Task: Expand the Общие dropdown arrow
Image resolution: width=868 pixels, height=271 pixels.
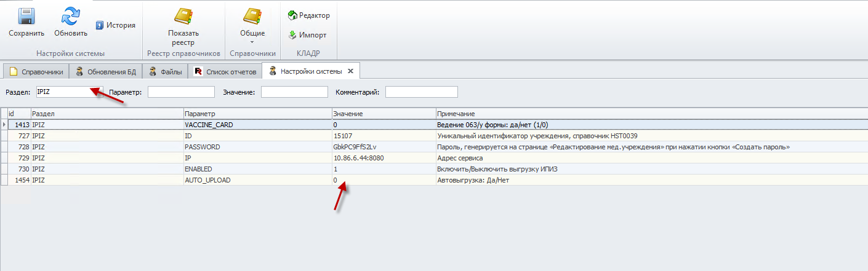Action: tap(252, 42)
